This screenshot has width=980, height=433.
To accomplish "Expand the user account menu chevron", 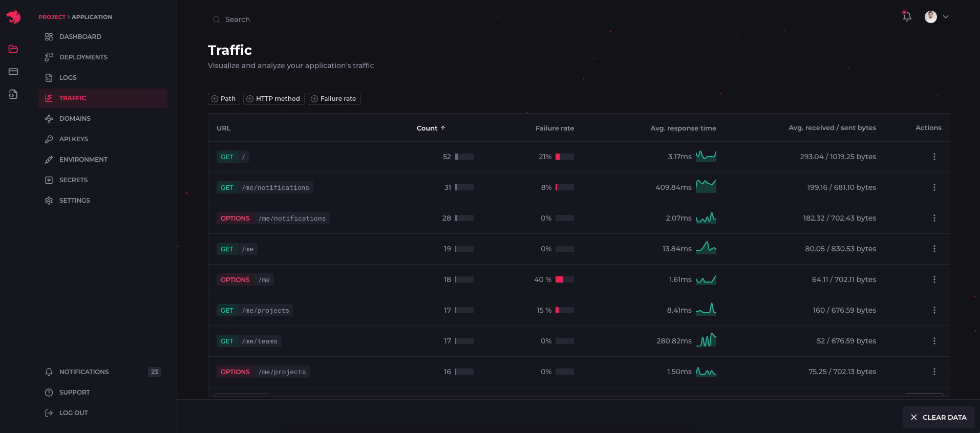I will click(x=946, y=17).
